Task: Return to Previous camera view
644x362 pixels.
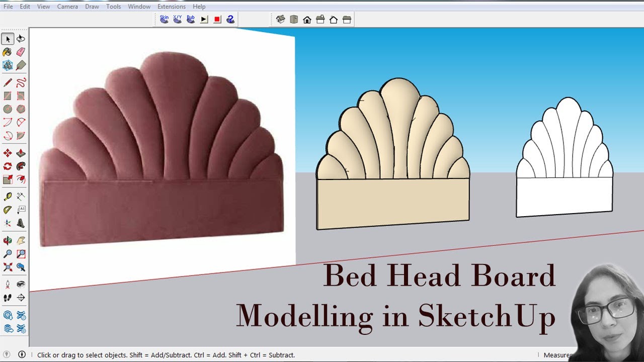Action: click(21, 267)
